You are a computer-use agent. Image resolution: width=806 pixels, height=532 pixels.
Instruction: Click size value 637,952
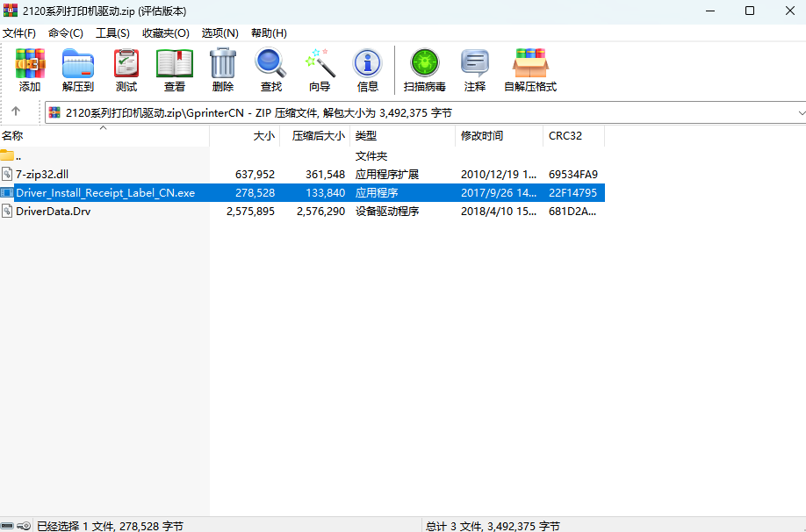(255, 174)
